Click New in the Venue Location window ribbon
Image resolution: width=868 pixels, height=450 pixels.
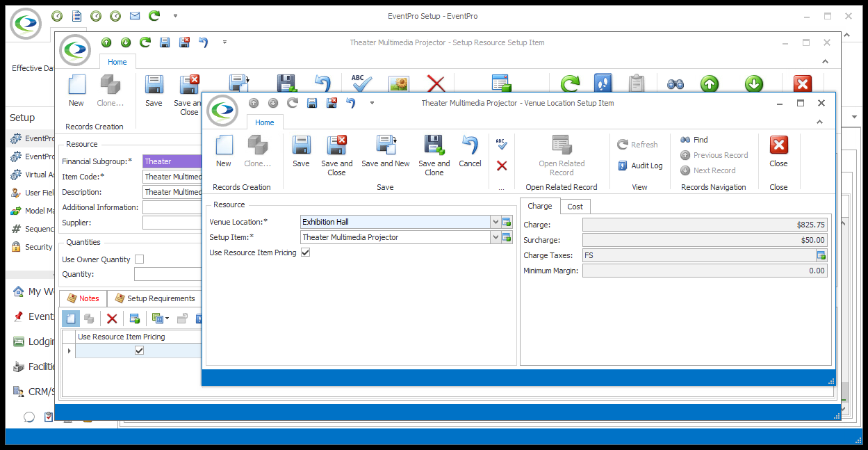click(x=224, y=152)
